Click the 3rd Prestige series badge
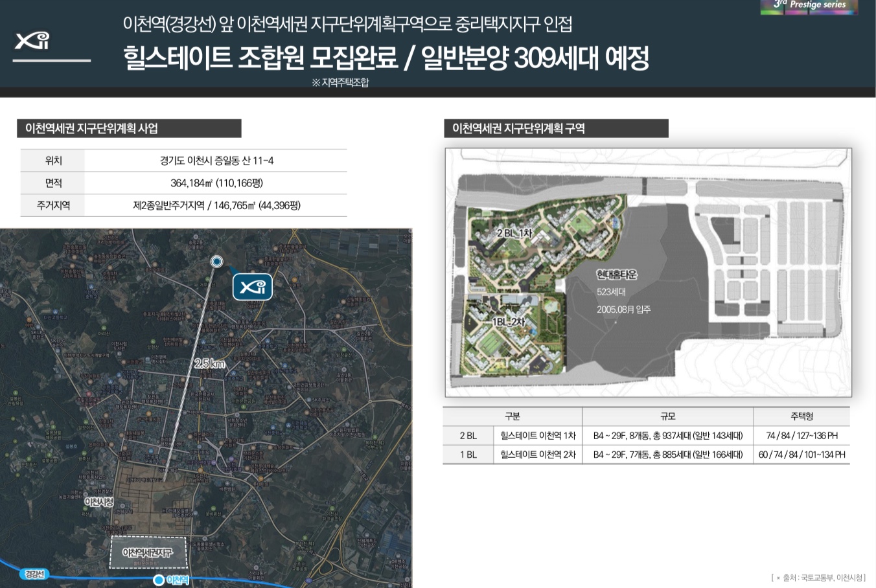The height and width of the screenshot is (588, 876). pos(809,6)
